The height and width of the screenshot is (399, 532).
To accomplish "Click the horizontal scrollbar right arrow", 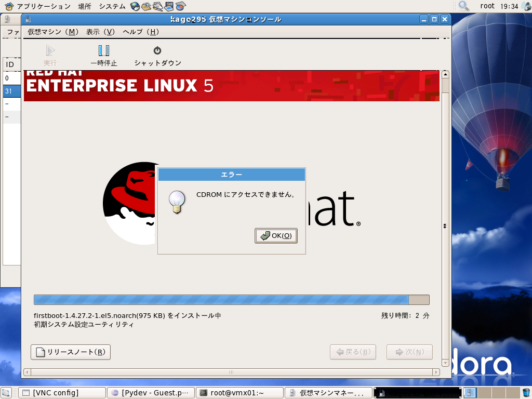I will [436, 372].
